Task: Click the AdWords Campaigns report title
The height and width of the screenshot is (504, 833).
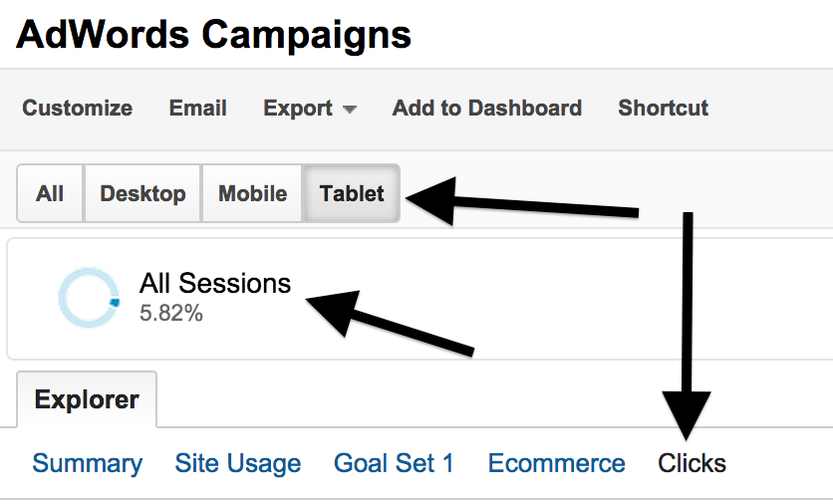Action: click(214, 35)
